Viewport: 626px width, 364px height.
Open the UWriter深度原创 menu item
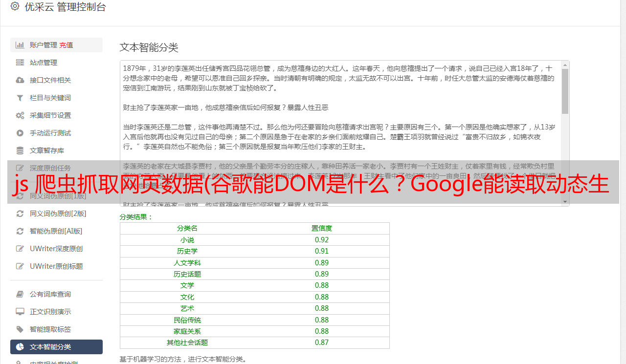click(56, 249)
